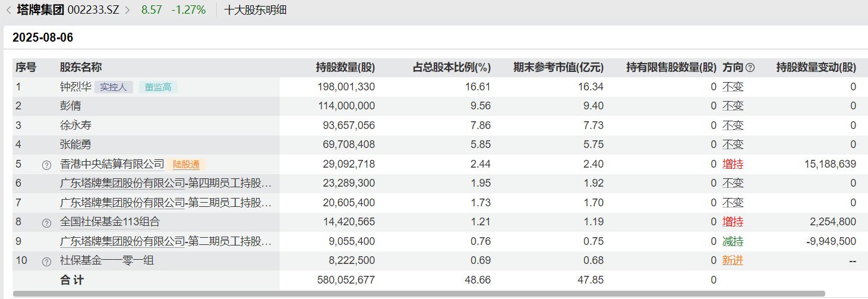Click help icon beside 全国社保基金113组合
868x299 pixels.
click(x=46, y=222)
